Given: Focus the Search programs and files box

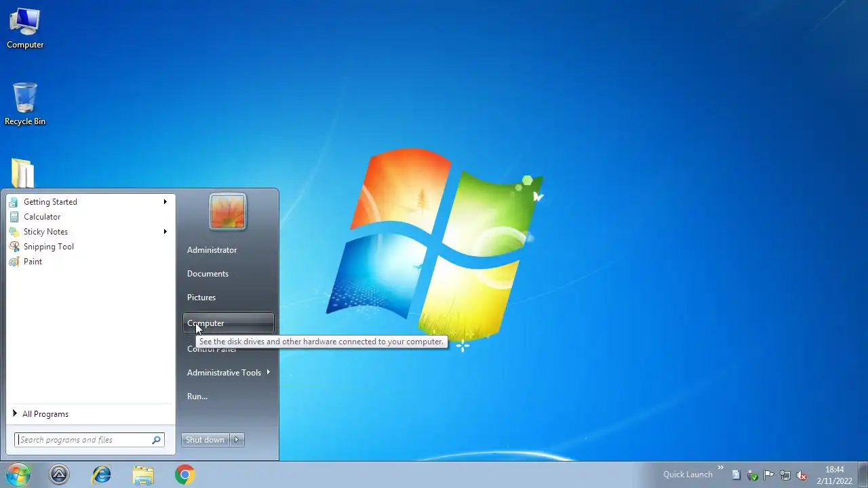Looking at the screenshot, I should coord(90,440).
